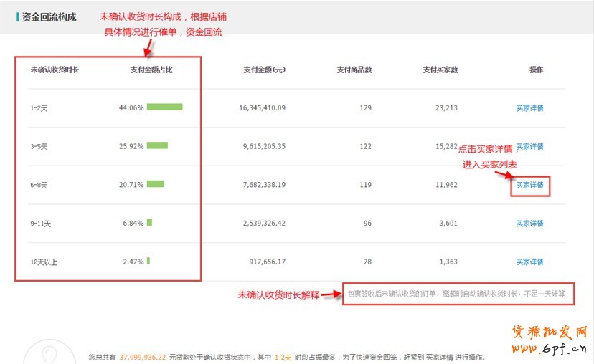This screenshot has height=364, width=594.
Task: Click the 37,099,936.22 total amount text
Action: (143, 357)
